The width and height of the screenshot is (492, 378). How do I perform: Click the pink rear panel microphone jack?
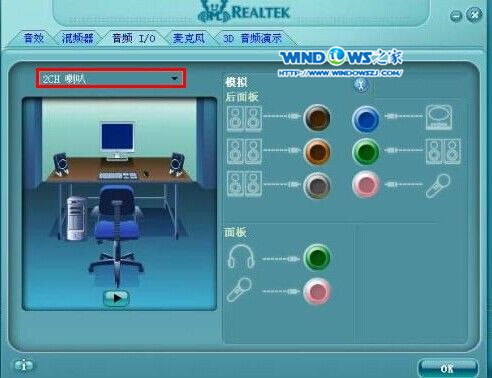366,184
